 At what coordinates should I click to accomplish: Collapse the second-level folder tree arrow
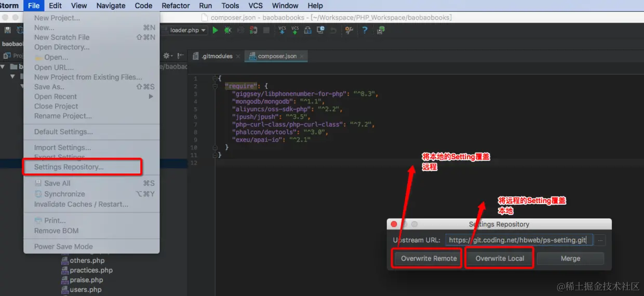click(x=13, y=76)
